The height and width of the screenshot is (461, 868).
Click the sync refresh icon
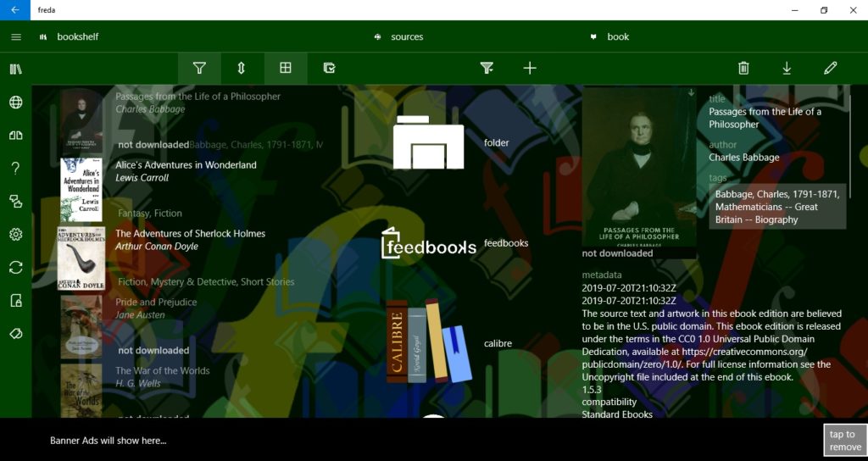16,267
